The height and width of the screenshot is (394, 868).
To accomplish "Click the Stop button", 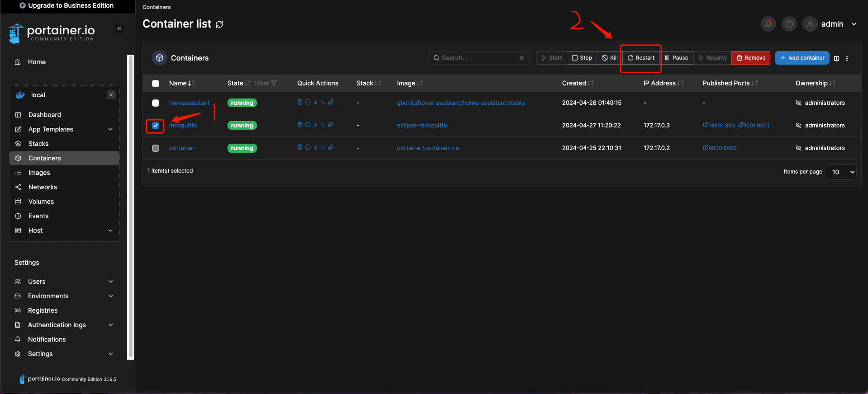I will (582, 58).
